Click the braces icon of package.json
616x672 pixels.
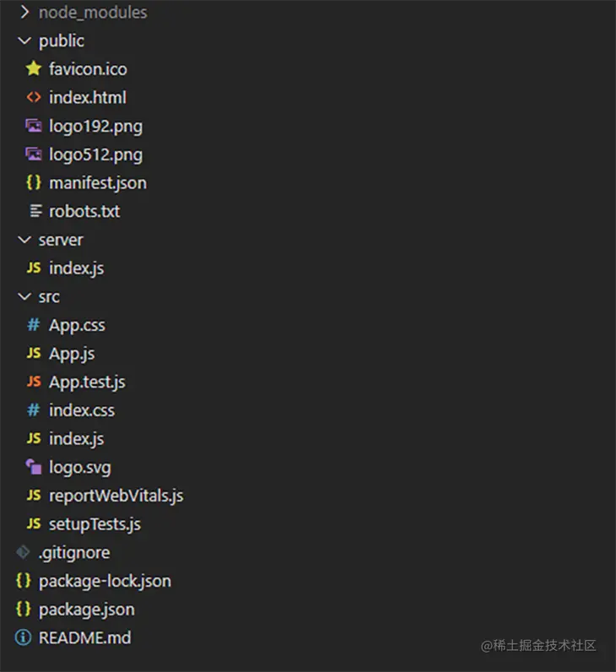click(x=23, y=609)
